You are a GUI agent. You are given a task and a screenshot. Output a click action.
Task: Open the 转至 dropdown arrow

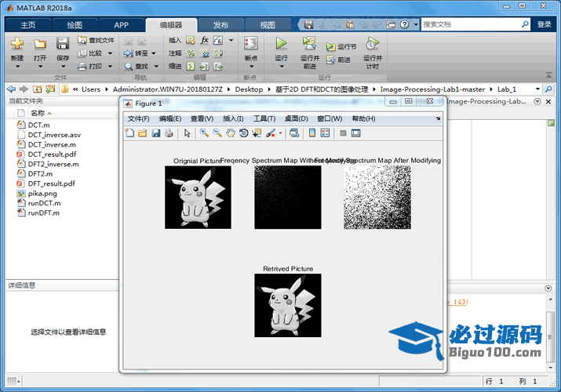pyautogui.click(x=154, y=53)
